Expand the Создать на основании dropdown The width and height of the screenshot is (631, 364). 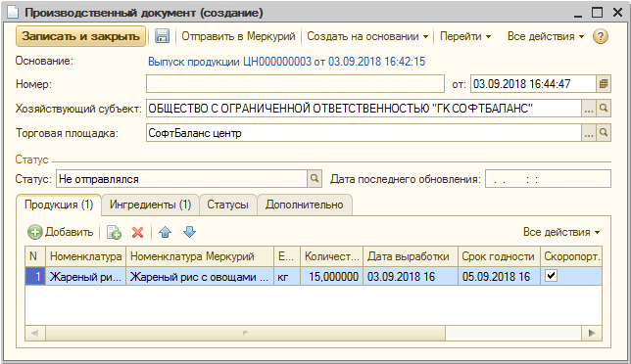(x=367, y=36)
